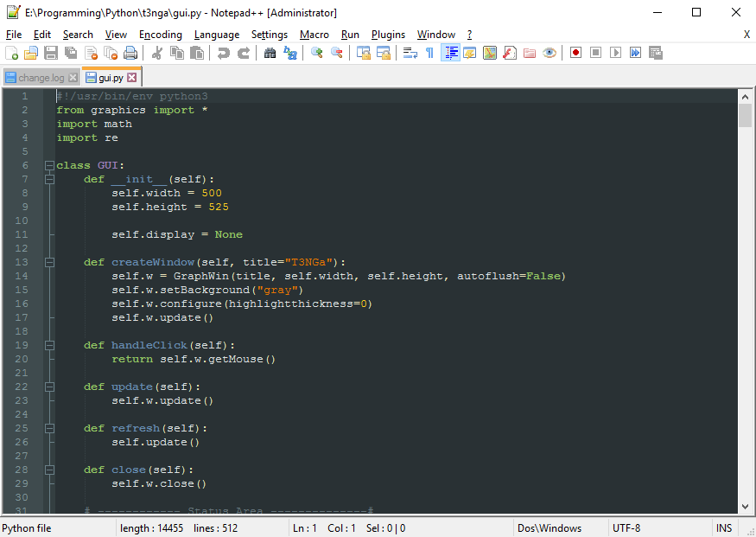Collapse the class GUI fold marker
The image size is (756, 537).
click(49, 165)
